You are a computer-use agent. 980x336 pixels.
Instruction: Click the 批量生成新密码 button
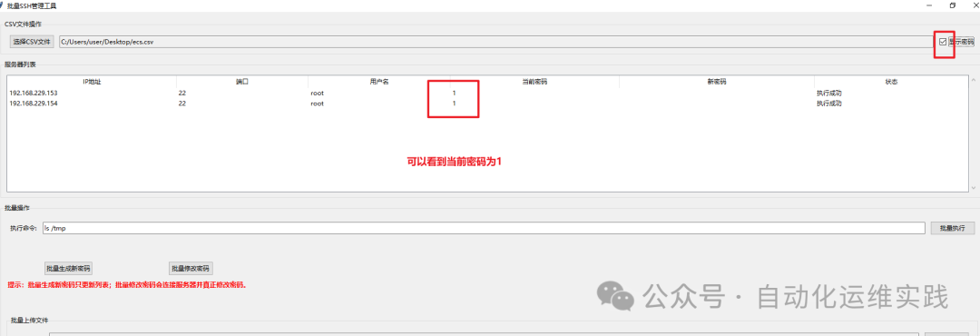pos(69,269)
